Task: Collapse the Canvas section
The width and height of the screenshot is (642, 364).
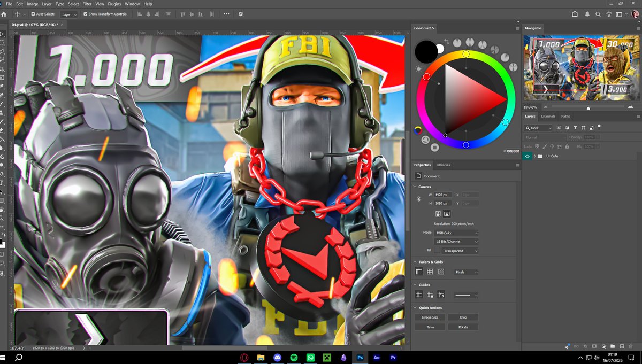Action: [415, 187]
